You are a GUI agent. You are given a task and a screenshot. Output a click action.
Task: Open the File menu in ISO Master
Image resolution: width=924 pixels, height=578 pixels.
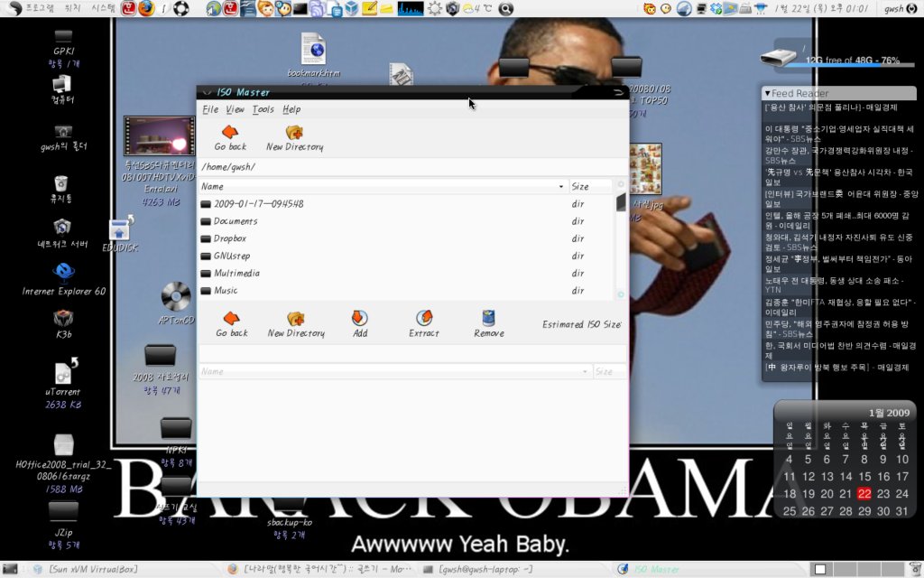point(209,109)
